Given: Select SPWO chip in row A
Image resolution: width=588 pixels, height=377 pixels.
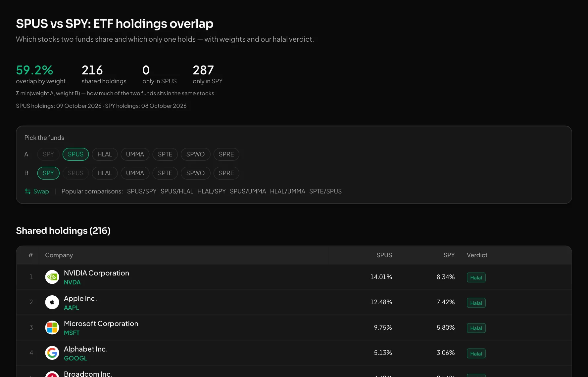Looking at the screenshot, I should [195, 154].
